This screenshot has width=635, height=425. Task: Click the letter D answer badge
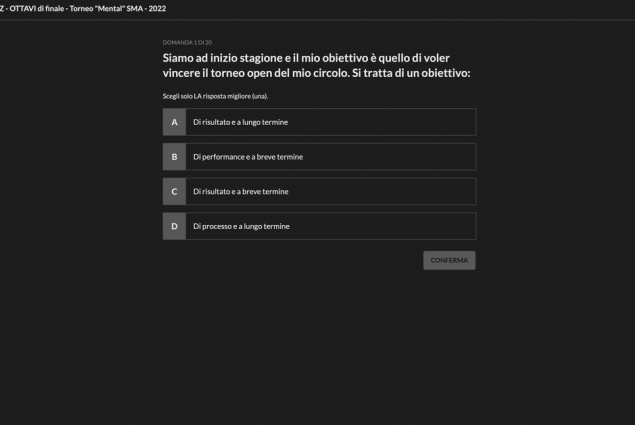174,226
